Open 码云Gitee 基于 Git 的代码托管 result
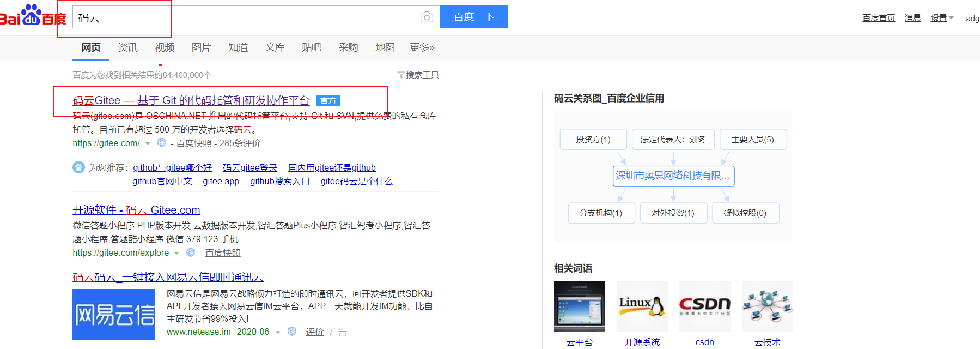This screenshot has width=980, height=349. pyautogui.click(x=191, y=100)
